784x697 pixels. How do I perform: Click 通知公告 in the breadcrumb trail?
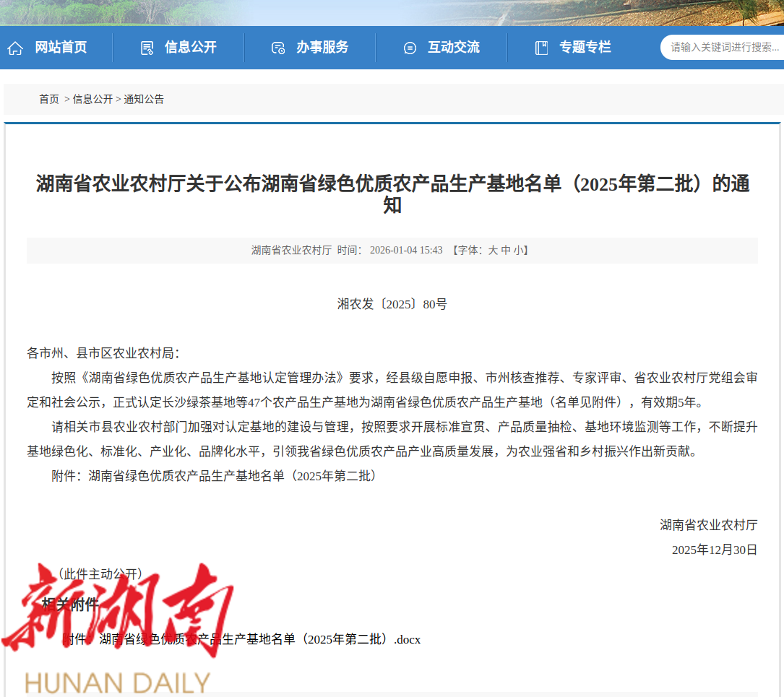[144, 100]
